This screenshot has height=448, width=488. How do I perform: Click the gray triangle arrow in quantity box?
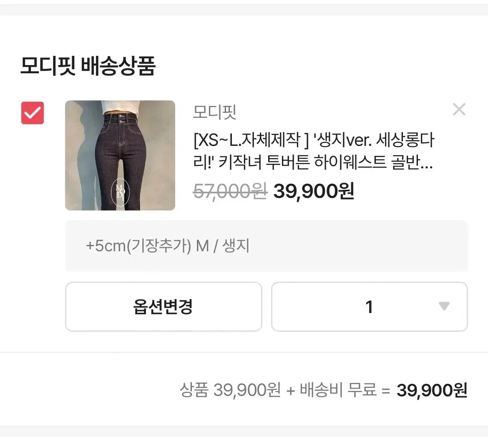click(444, 306)
